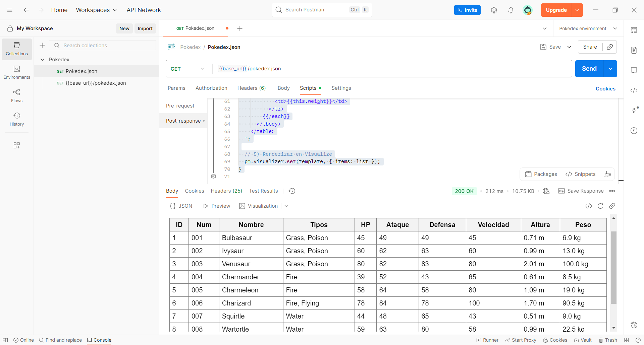The width and height of the screenshot is (644, 345).
Task: Open the Flows sidebar panel
Action: click(17, 95)
